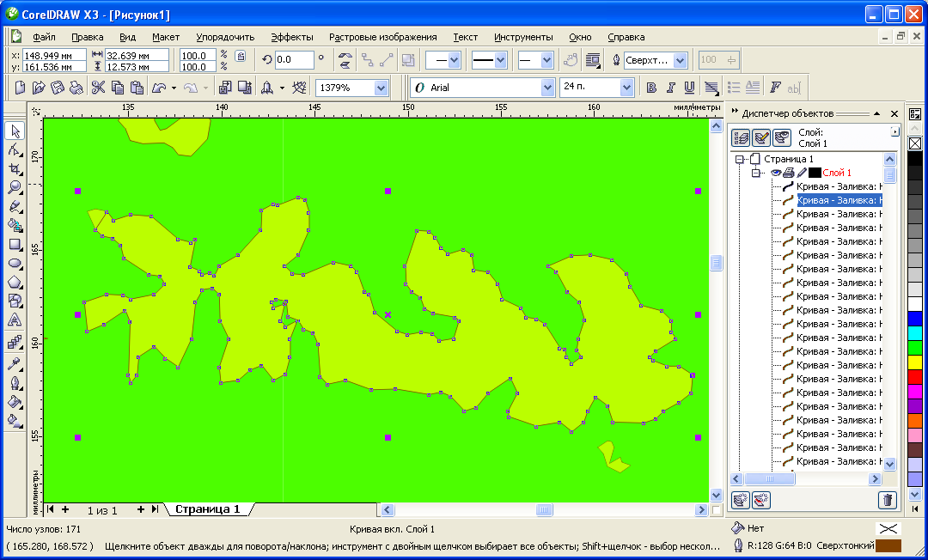Click the New Layer icon in Object Manager
The image size is (928, 560).
coord(740,500)
